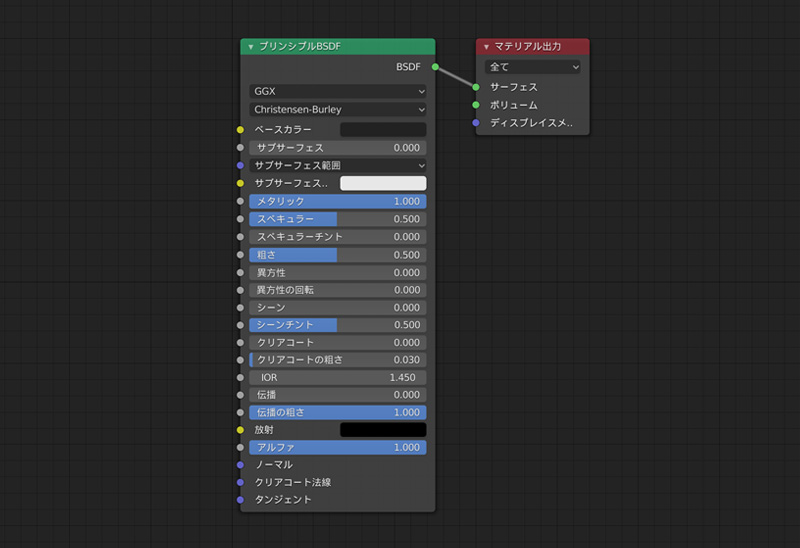Click the ディスプレイスメント input socket
Viewport: 800px width, 548px height.
click(x=476, y=123)
